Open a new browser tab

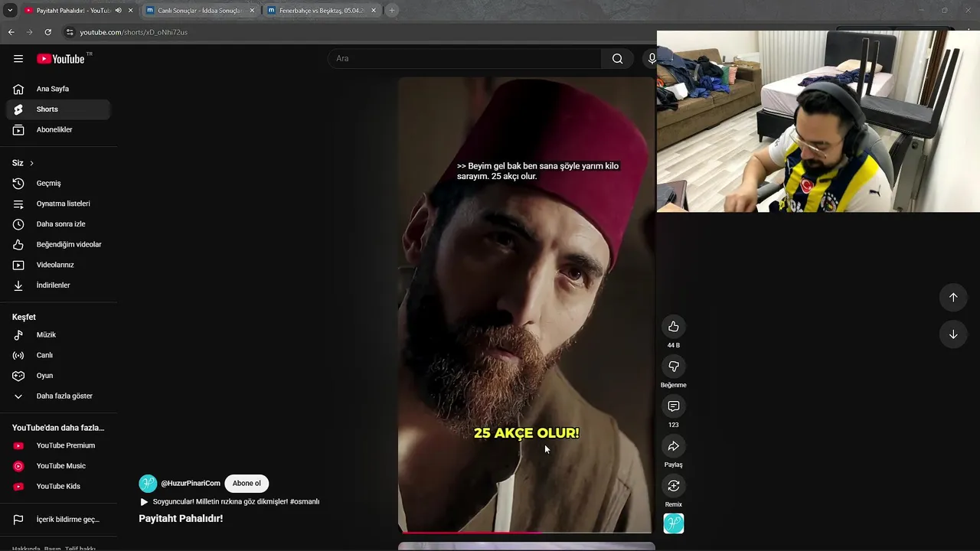click(392, 11)
